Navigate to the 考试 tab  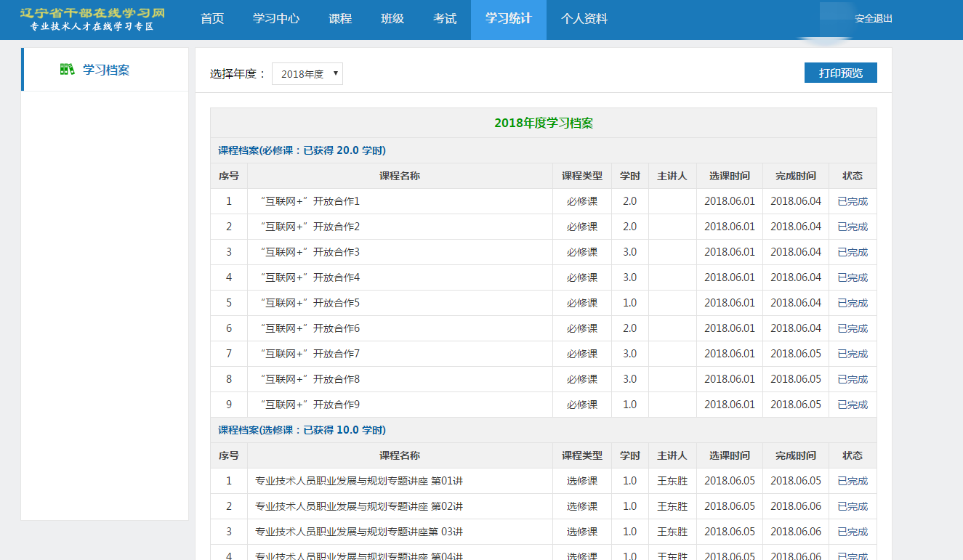(x=445, y=20)
